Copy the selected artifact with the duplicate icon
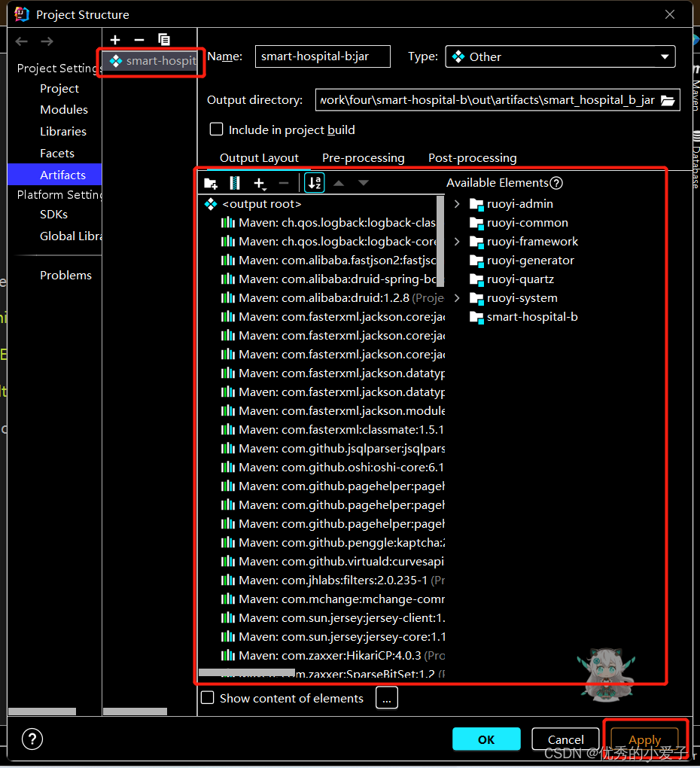Image resolution: width=700 pixels, height=768 pixels. pyautogui.click(x=164, y=40)
